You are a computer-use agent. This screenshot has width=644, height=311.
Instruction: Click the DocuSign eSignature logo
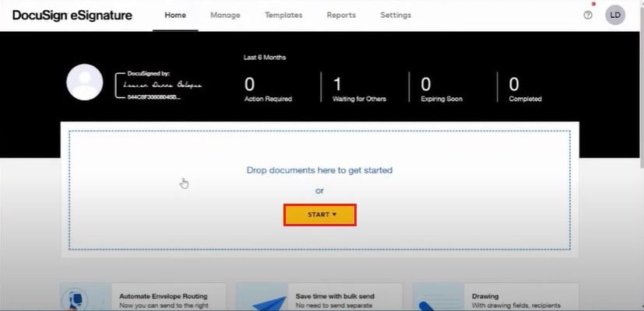72,16
